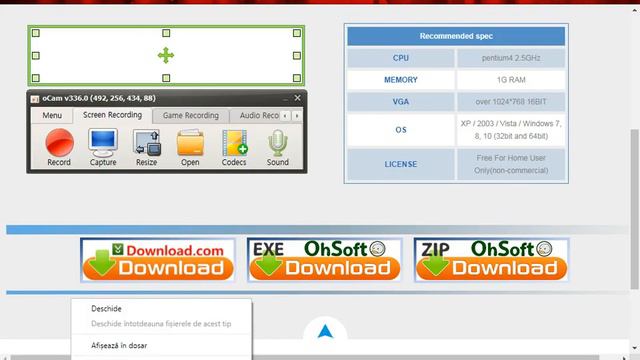Click the scrollbar up arrow

tap(635, 10)
